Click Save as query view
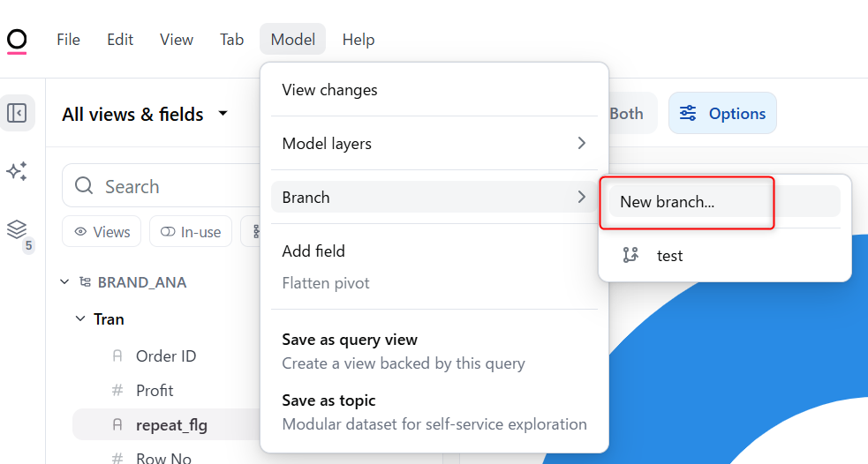Image resolution: width=868 pixels, height=464 pixels. click(x=434, y=351)
